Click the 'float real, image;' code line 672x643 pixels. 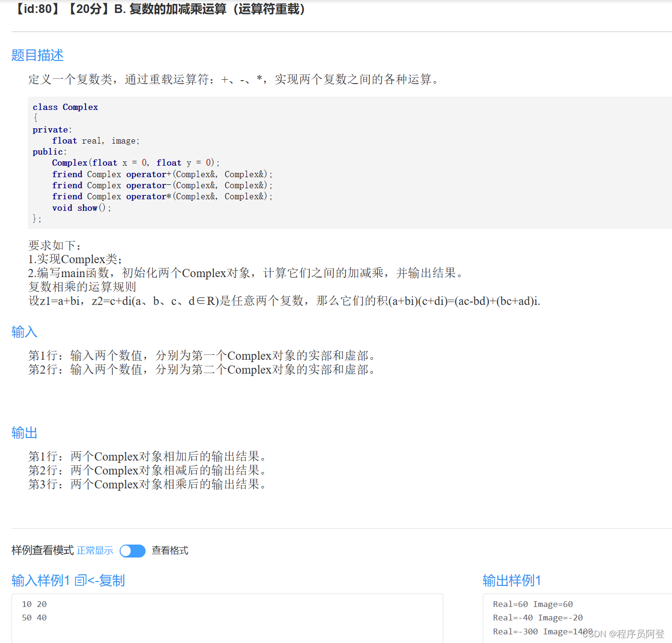[96, 141]
